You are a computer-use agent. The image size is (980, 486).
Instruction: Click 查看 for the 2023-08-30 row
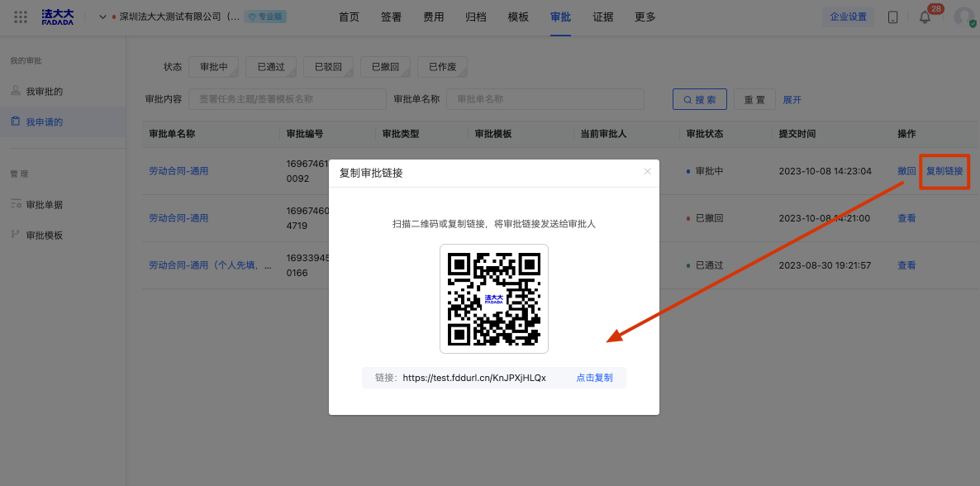(907, 265)
